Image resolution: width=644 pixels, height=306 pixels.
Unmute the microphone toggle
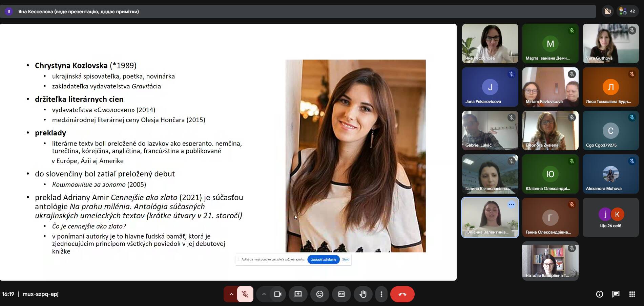pyautogui.click(x=245, y=294)
